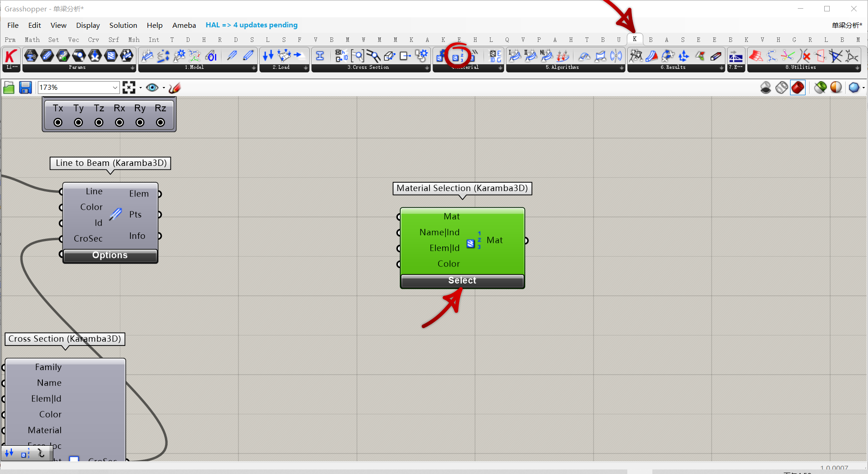Activate the red sketch pen tool
This screenshot has width=868, height=474.
pos(175,88)
